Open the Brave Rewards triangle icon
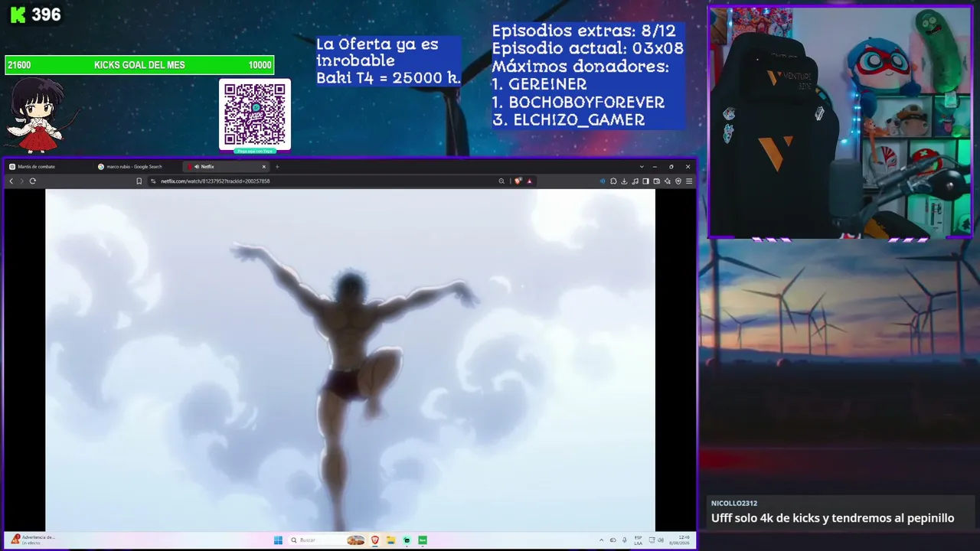The height and width of the screenshot is (551, 980). [x=529, y=181]
